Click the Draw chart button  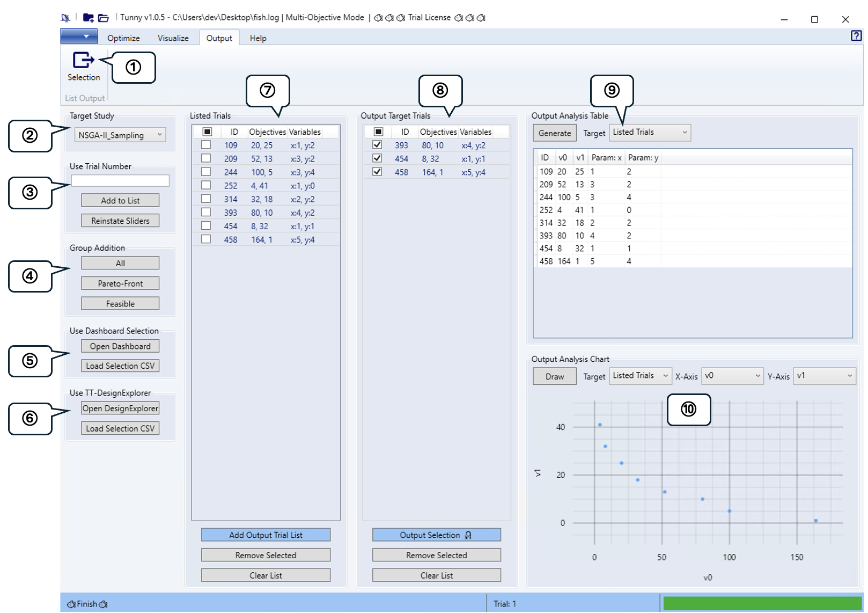(x=555, y=376)
